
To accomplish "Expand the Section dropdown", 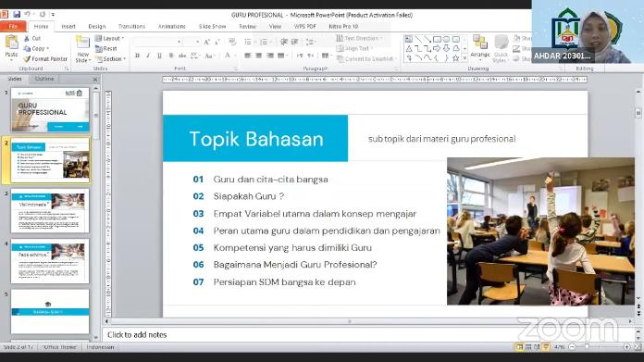I will pyautogui.click(x=110, y=59).
